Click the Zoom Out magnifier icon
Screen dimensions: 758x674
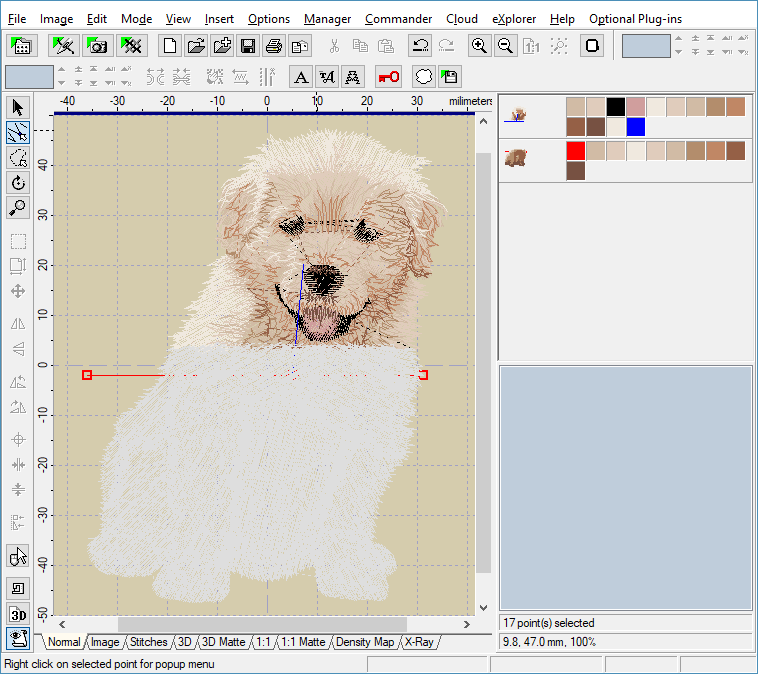506,46
